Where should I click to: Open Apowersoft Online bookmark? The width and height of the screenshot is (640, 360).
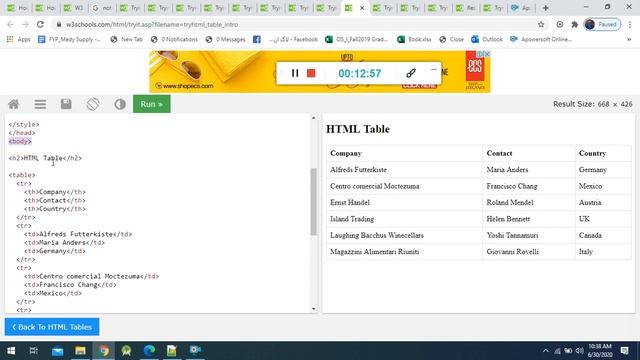[x=541, y=39]
